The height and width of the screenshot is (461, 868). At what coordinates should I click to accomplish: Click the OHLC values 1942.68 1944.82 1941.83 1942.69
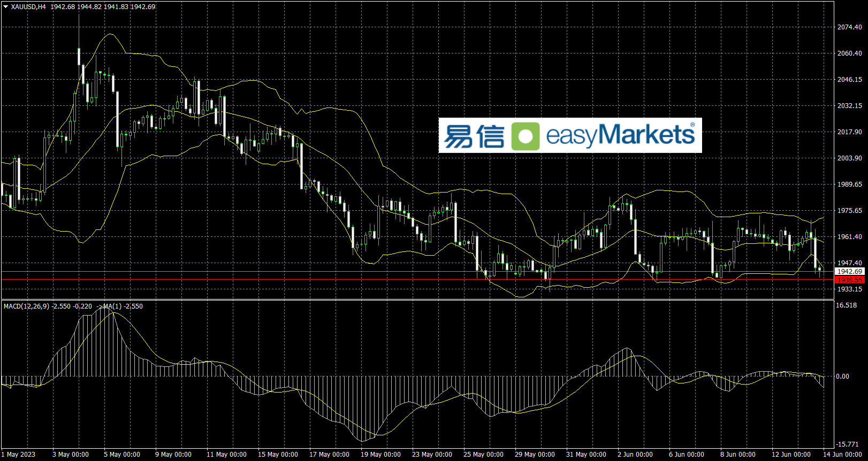(x=103, y=7)
